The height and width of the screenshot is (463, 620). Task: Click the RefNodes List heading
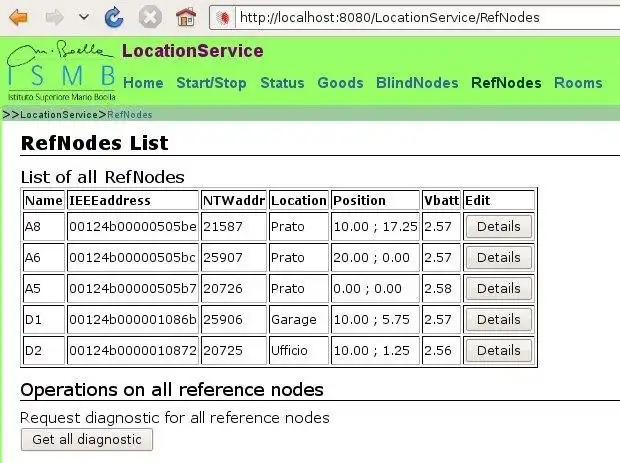[95, 143]
